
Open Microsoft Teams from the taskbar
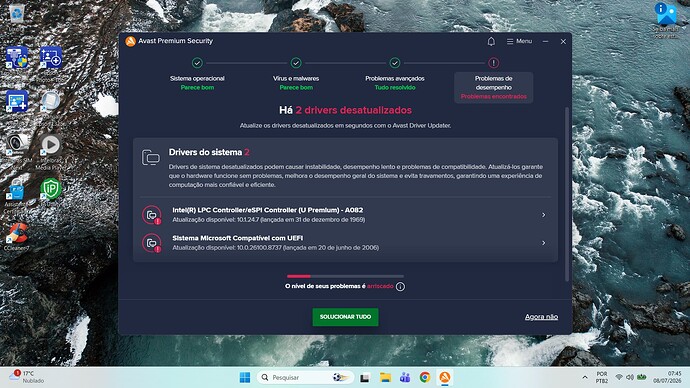405,377
